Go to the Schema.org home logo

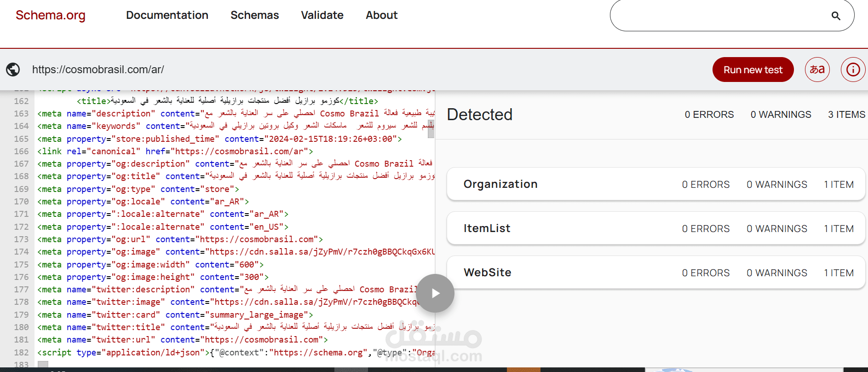tap(51, 15)
